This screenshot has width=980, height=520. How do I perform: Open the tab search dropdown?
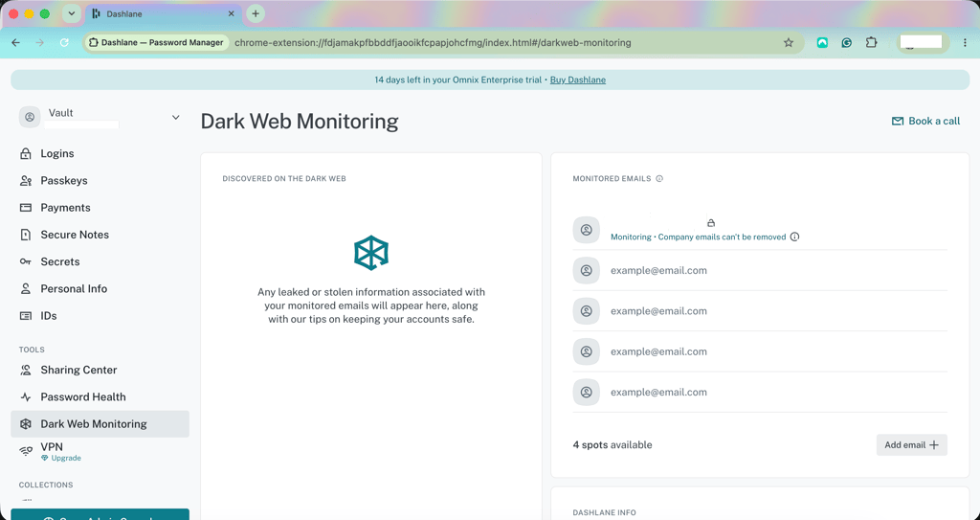click(71, 13)
